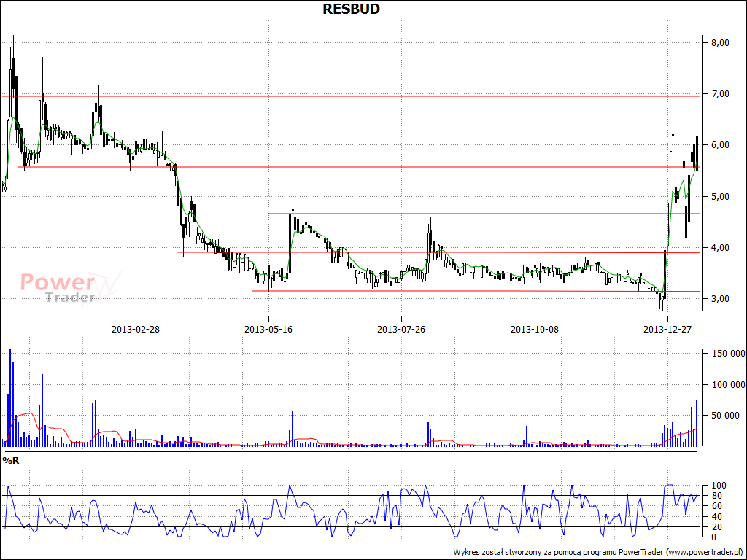This screenshot has height=560, width=747.
Task: Click the 4,00 price axis label
Action: point(720,248)
